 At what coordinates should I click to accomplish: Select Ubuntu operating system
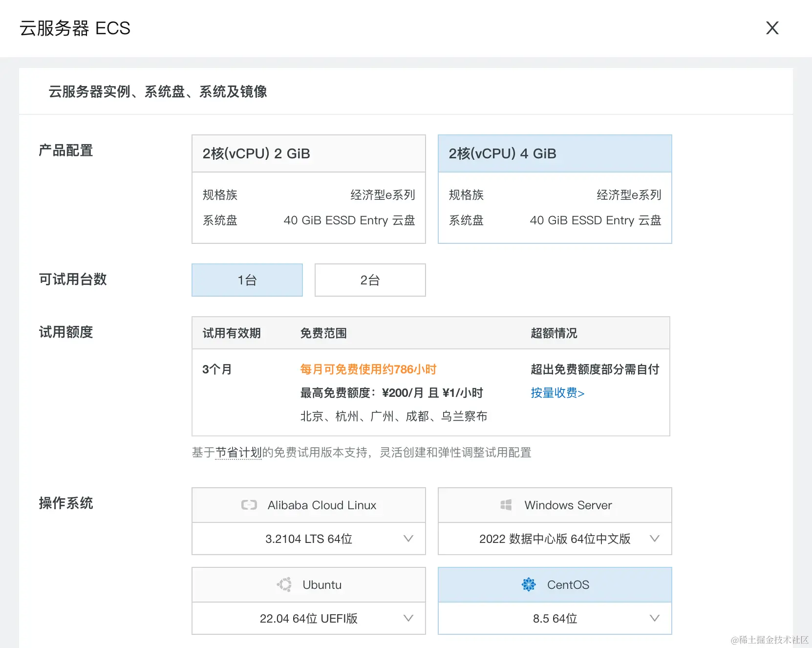[x=309, y=585]
